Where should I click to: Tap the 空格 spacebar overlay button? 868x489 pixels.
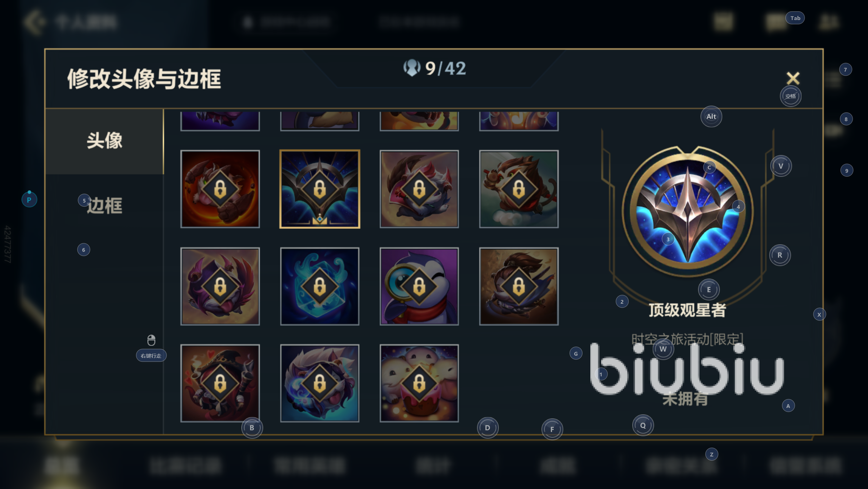tap(791, 96)
